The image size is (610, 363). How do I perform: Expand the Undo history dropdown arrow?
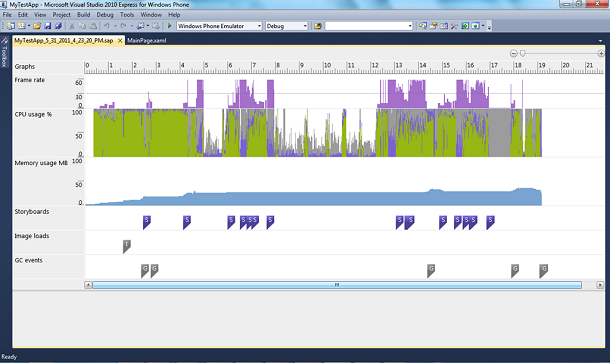pos(115,26)
